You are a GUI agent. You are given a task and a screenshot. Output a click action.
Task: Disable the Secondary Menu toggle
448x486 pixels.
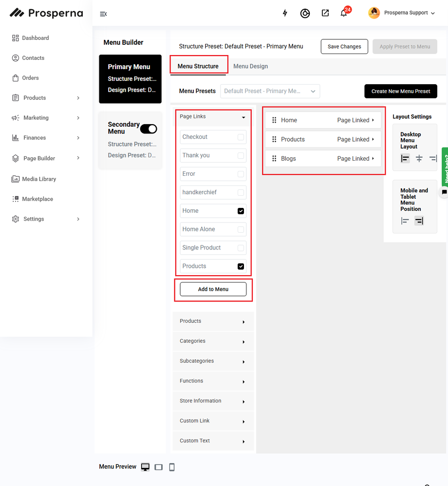[x=149, y=129]
